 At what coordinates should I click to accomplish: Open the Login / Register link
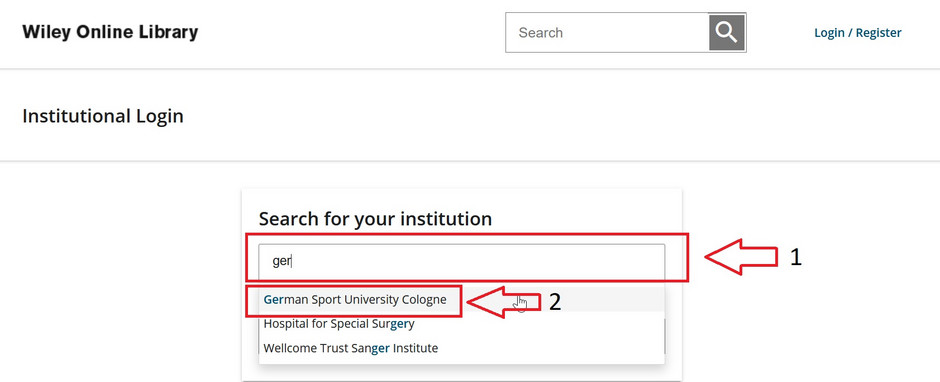coord(857,32)
